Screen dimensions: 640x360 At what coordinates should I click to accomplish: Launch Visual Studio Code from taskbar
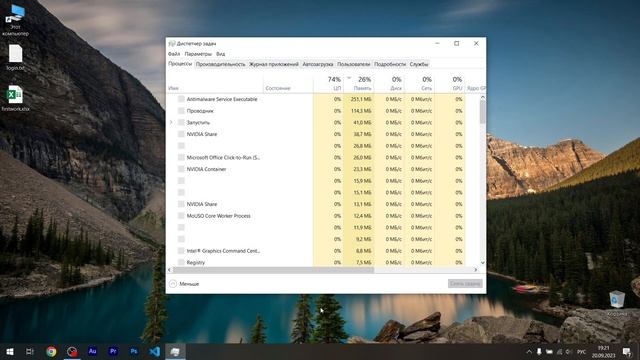(x=154, y=351)
